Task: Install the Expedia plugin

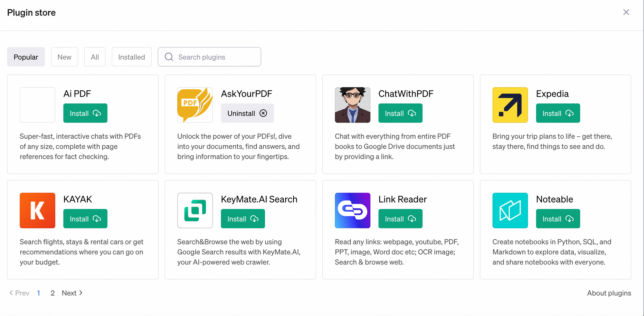Action: point(558,113)
